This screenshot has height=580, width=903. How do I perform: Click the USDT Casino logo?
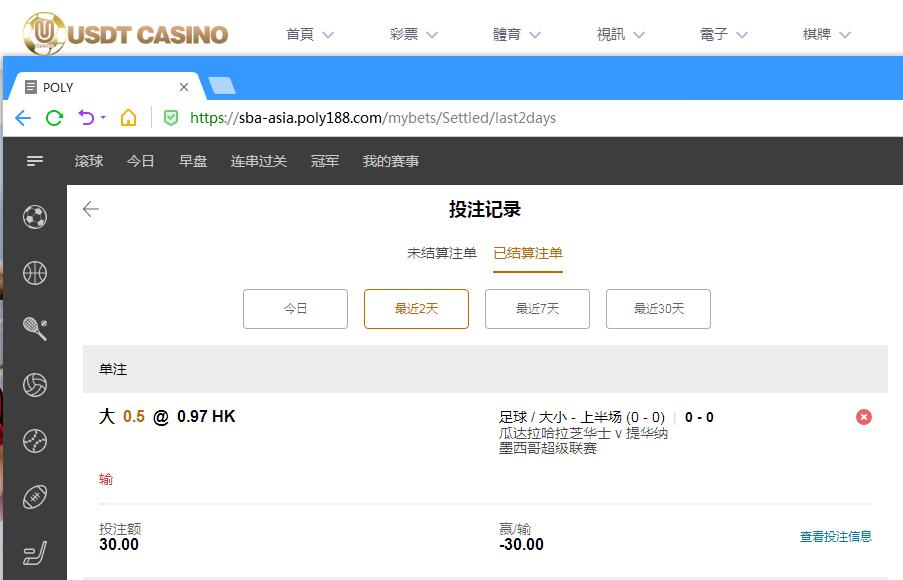(126, 33)
